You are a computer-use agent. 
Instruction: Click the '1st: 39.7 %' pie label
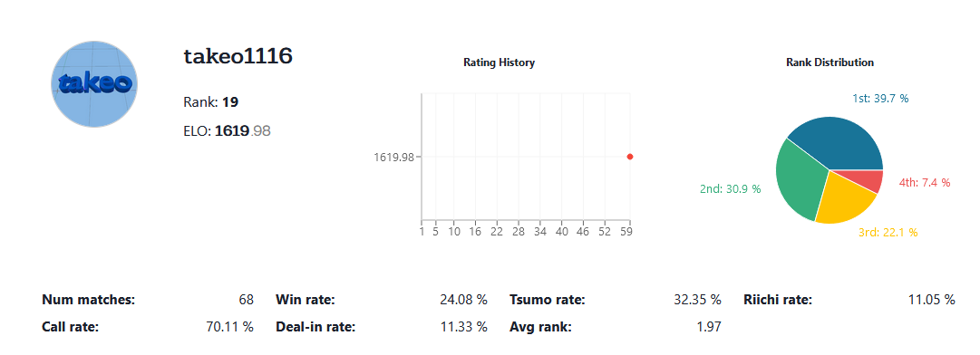tap(880, 99)
